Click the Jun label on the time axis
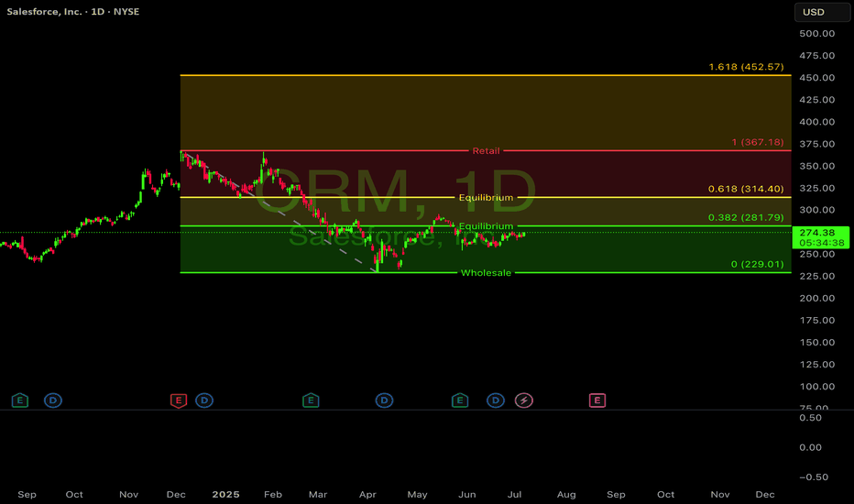This screenshot has width=854, height=504. pos(466,495)
